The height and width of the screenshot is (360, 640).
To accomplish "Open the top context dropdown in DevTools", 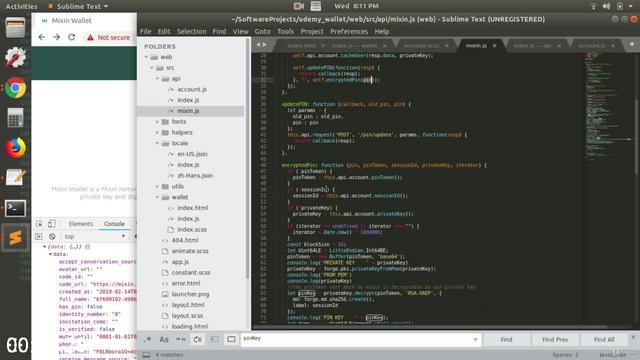I will tap(95, 236).
